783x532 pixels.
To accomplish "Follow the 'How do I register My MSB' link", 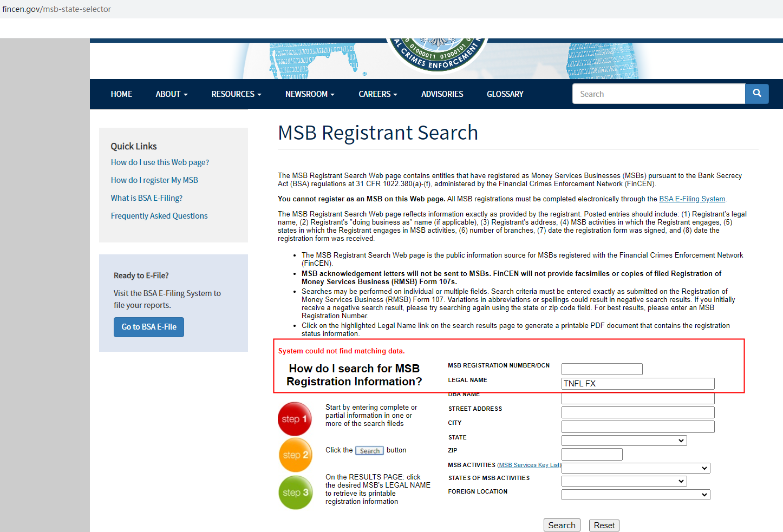I will point(154,180).
